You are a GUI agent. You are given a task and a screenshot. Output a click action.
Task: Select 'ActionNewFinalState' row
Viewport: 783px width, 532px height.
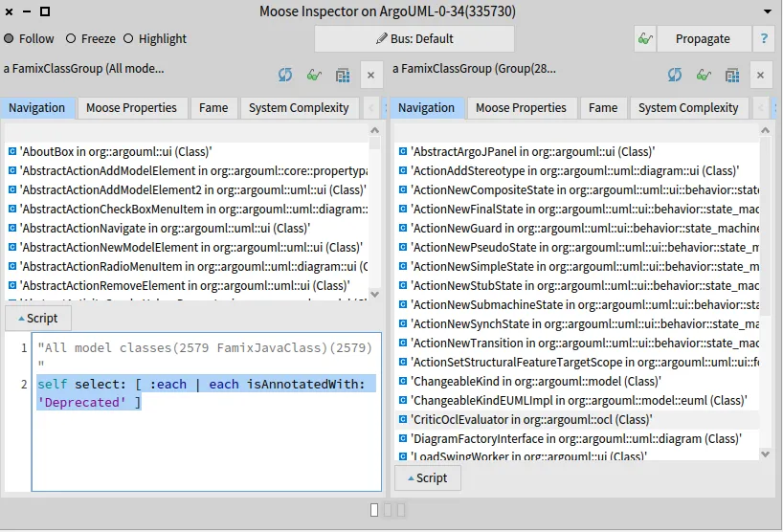pos(578,210)
